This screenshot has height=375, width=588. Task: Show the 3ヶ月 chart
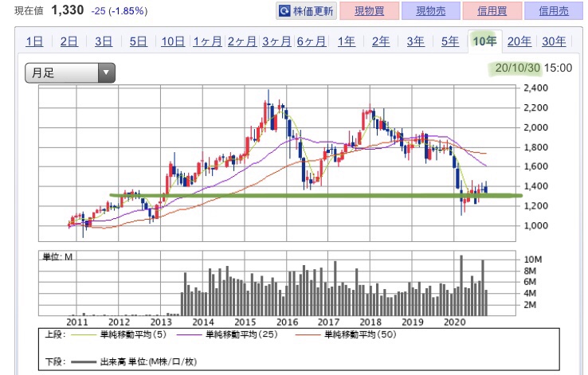pos(276,41)
